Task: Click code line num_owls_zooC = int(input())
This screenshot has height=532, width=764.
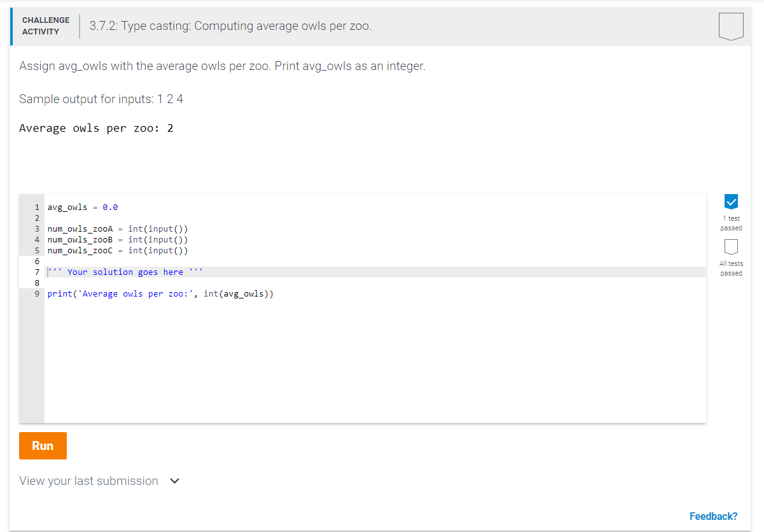Action: pos(118,250)
